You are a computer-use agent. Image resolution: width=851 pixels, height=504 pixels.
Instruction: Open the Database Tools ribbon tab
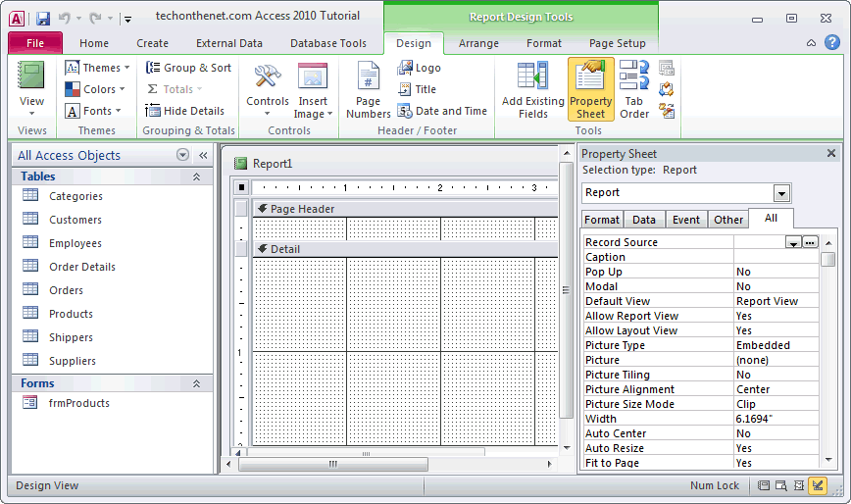[328, 43]
